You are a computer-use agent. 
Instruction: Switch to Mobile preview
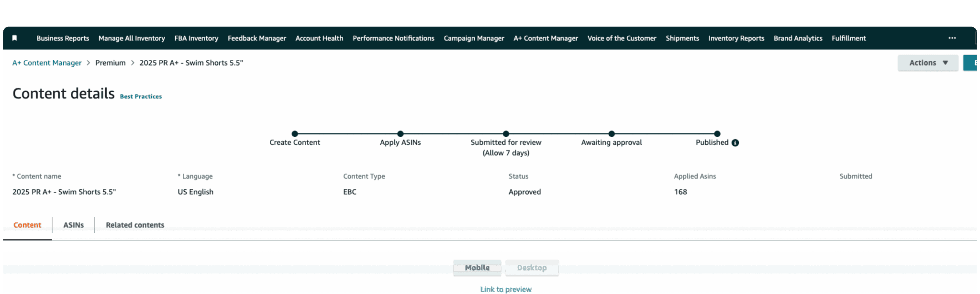click(477, 268)
